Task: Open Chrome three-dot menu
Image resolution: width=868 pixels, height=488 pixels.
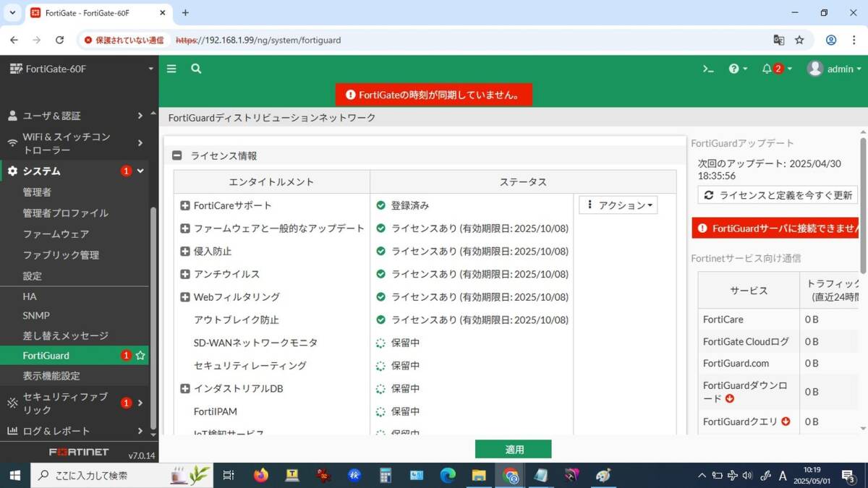Action: tap(854, 40)
